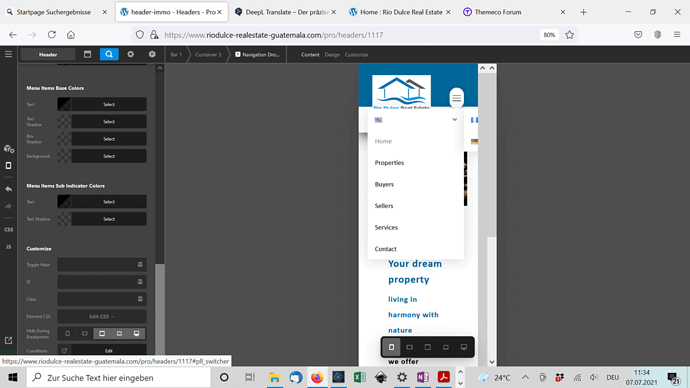
Task: Open Base Colors Background color swatch
Action: coord(64,156)
